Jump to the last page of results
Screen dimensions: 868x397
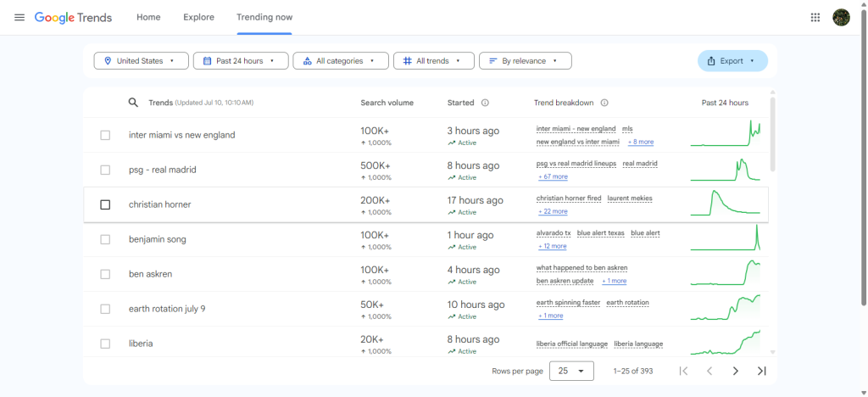click(x=762, y=371)
